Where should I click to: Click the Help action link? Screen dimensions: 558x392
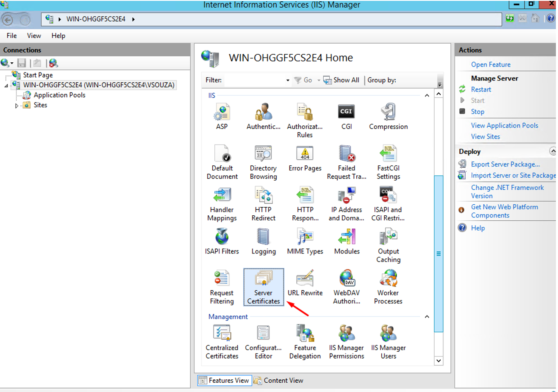(x=478, y=228)
